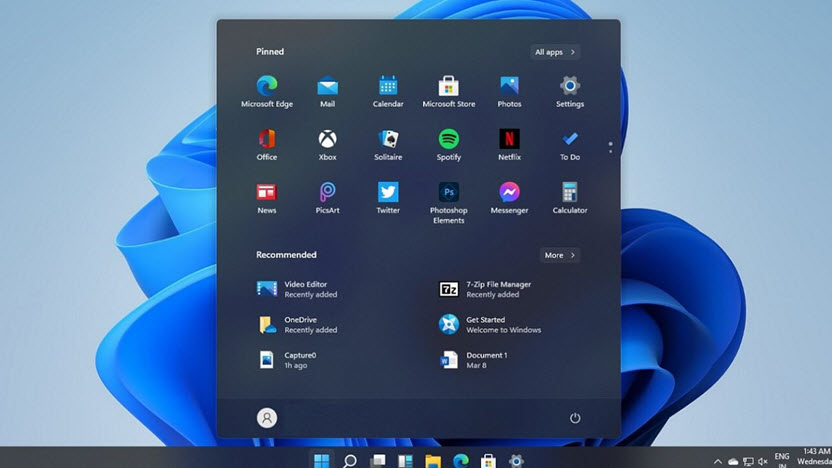This screenshot has height=468, width=832.
Task: Open the Twitter app
Action: [388, 198]
